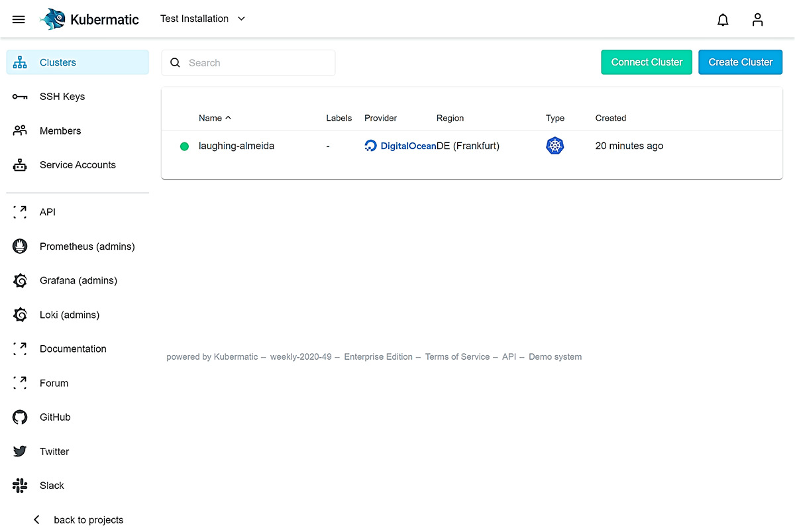Sort clusters by the Name column
795x532 pixels.
click(214, 118)
